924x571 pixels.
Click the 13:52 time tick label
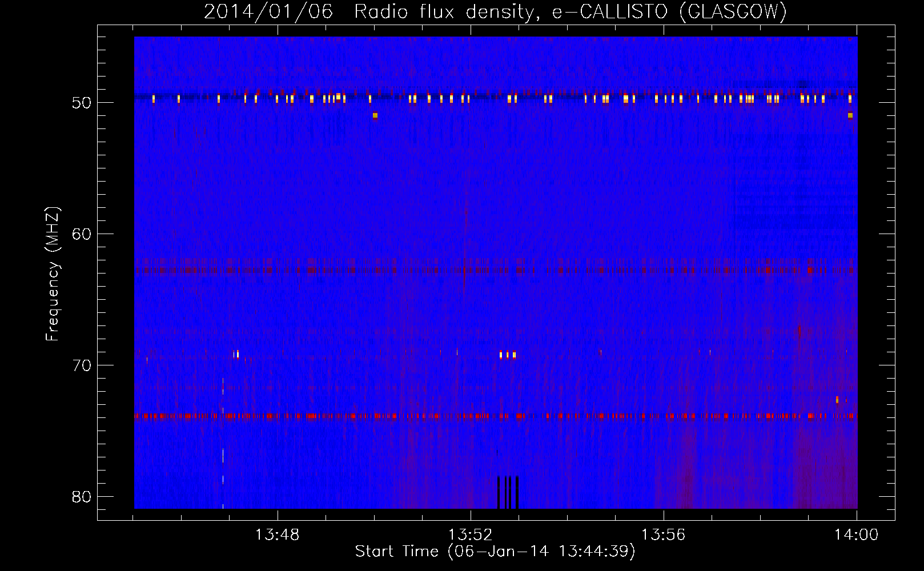[x=470, y=535]
